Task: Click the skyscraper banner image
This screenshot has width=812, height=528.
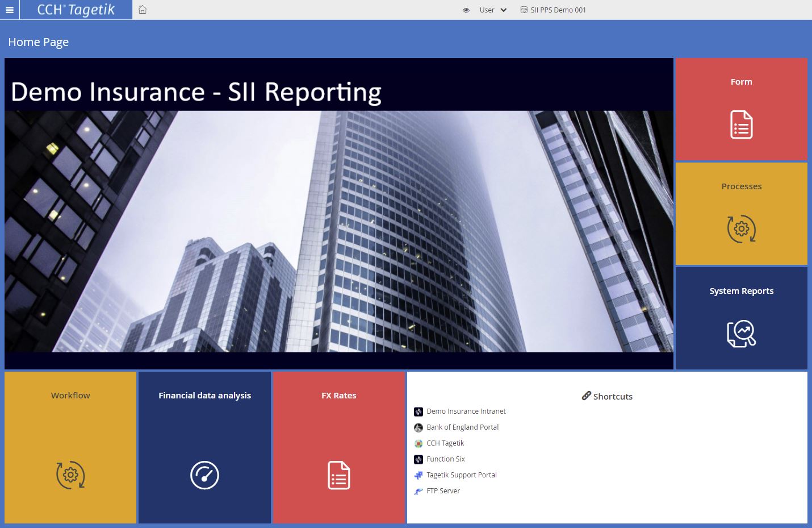Action: click(339, 231)
